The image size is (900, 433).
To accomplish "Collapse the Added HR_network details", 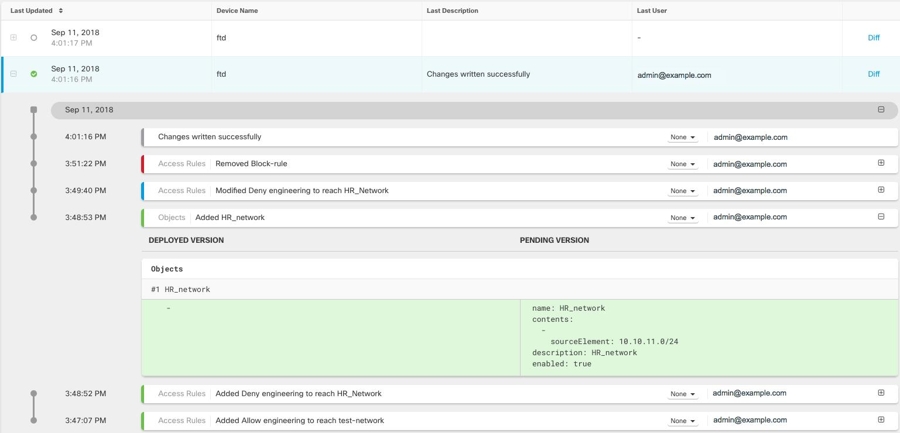I will click(881, 217).
